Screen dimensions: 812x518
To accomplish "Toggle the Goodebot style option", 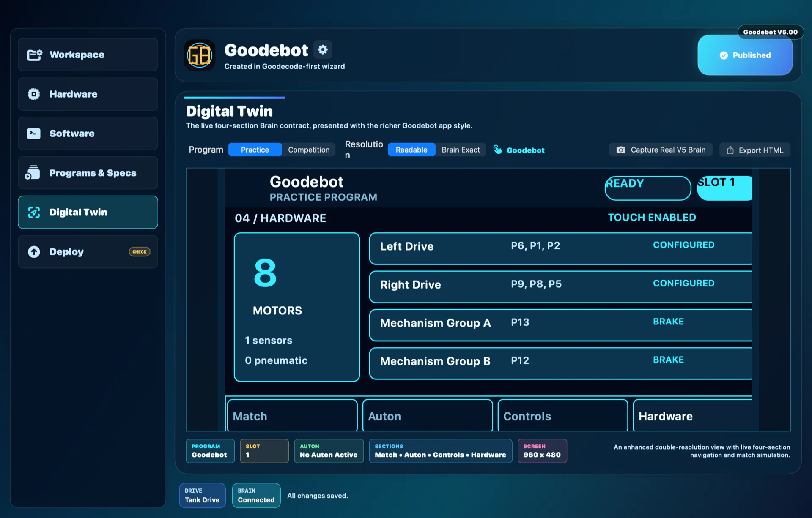I will [x=519, y=150].
